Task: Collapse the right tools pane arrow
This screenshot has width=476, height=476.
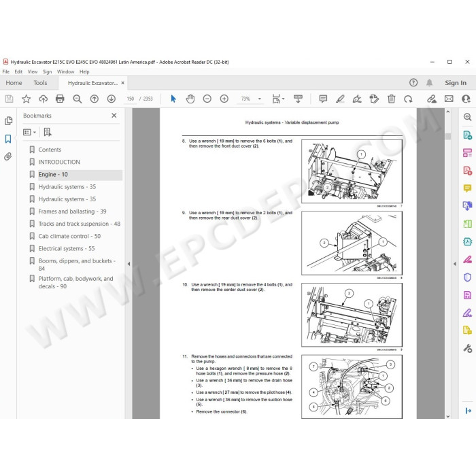Action: [455, 264]
